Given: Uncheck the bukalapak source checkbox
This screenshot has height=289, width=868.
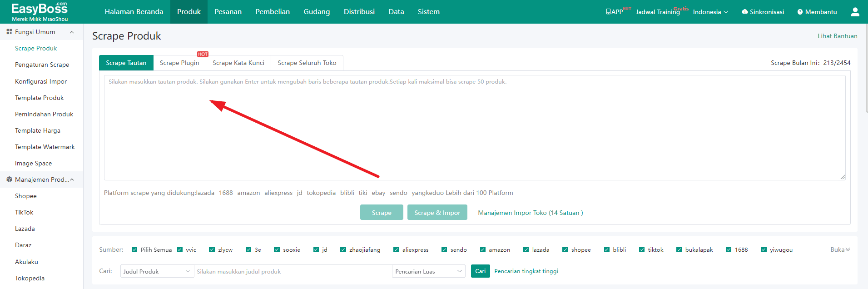Looking at the screenshot, I should point(679,249).
